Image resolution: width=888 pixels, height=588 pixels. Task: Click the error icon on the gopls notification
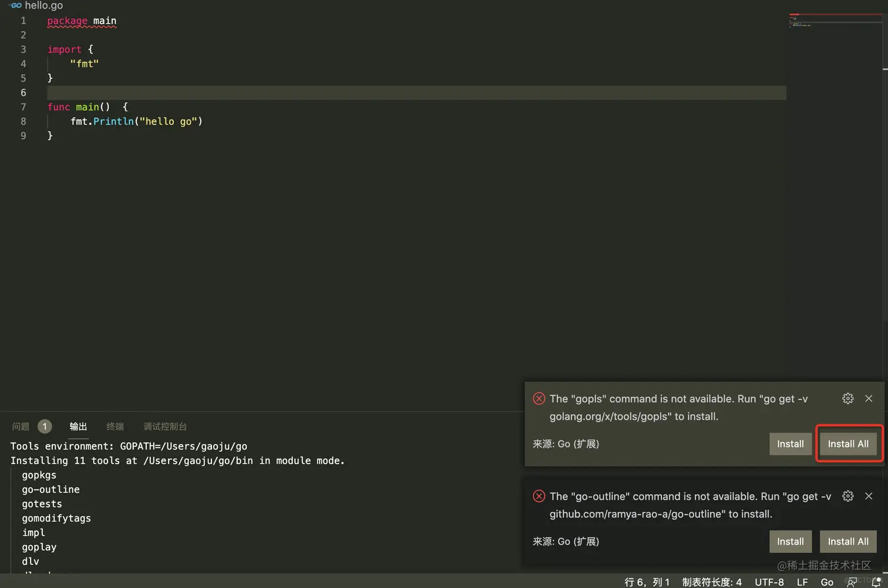click(539, 398)
